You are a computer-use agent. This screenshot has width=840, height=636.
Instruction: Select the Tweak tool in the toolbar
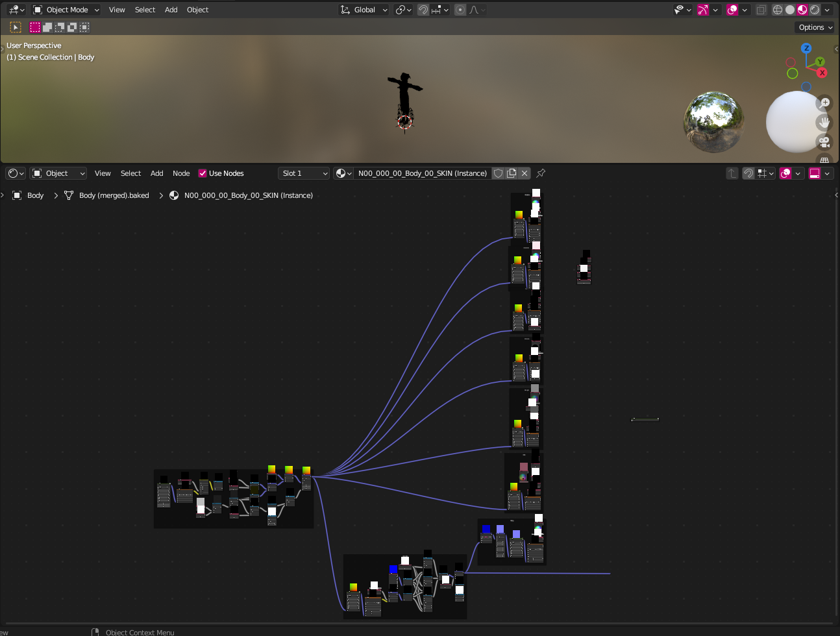coord(14,27)
